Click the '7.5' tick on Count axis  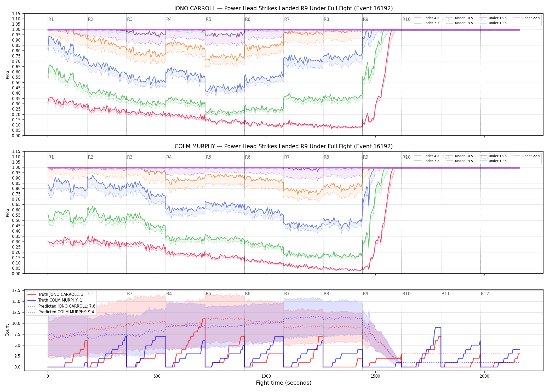17,334
